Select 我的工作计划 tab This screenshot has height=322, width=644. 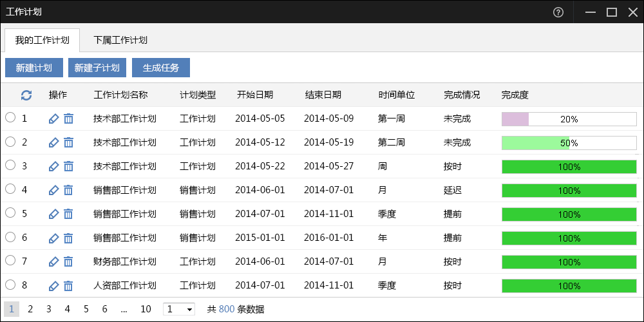pos(42,40)
